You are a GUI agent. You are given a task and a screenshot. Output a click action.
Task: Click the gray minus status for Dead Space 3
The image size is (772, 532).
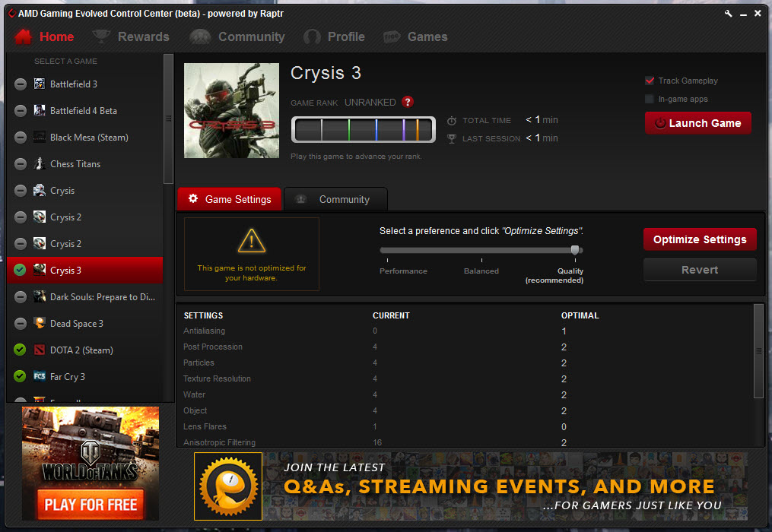[21, 323]
